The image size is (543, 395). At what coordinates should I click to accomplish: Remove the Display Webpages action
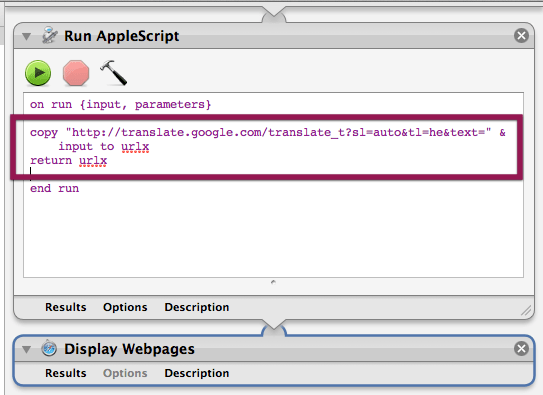521,349
